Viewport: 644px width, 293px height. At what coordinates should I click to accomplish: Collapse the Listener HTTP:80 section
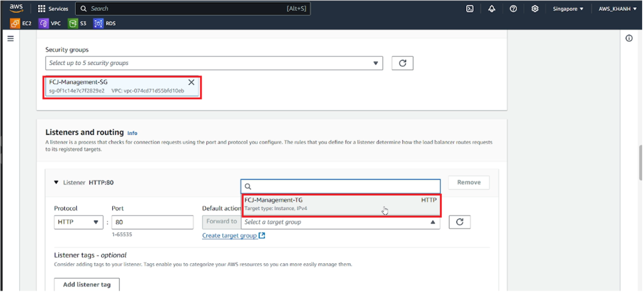56,182
